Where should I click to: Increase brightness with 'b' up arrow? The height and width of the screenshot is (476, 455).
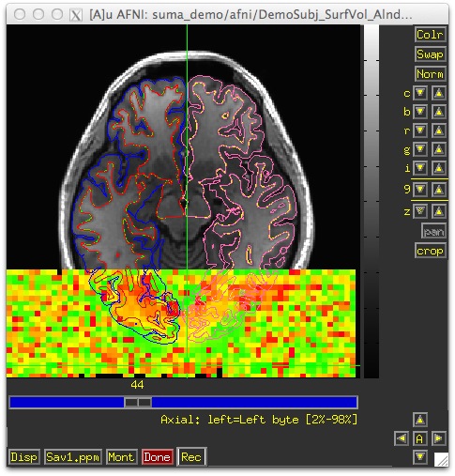click(438, 112)
